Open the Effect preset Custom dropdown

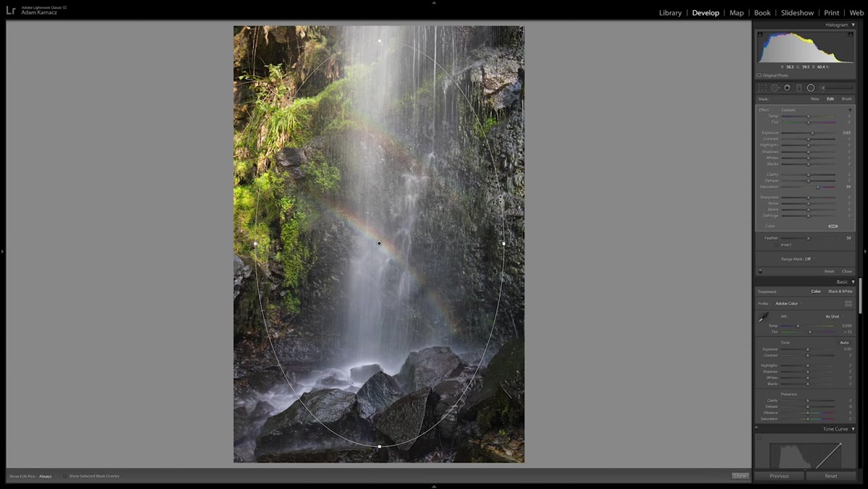(788, 110)
